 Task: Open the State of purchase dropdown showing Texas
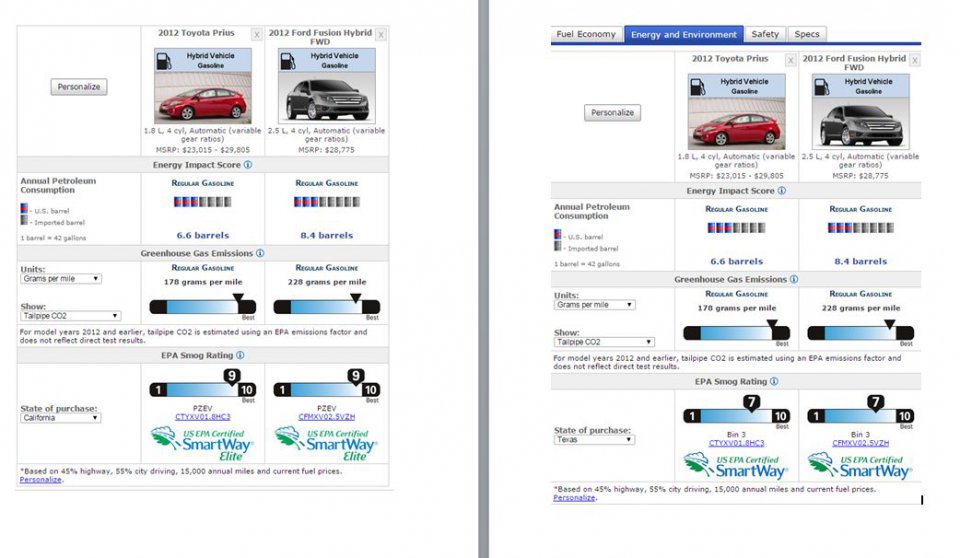594,439
